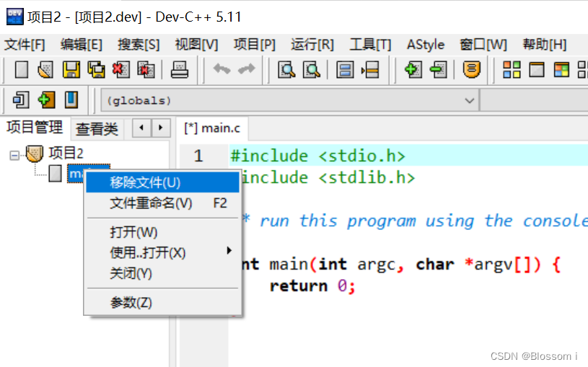Click the line number 1 gutter

pos(198,156)
